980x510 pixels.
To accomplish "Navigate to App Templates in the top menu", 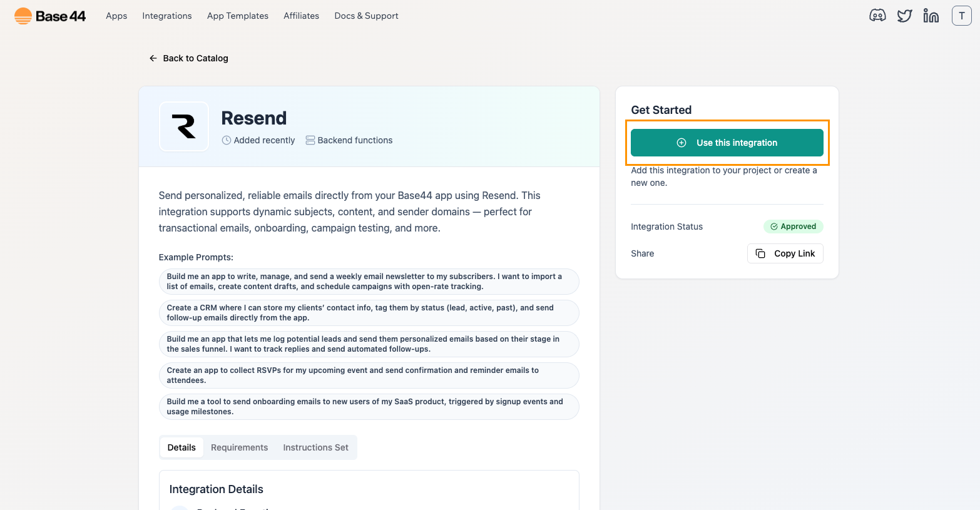I will point(237,16).
